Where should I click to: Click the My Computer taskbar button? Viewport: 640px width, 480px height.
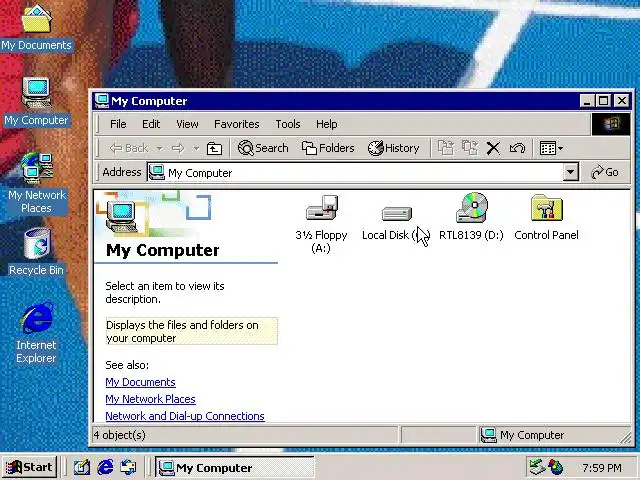[x=235, y=467]
